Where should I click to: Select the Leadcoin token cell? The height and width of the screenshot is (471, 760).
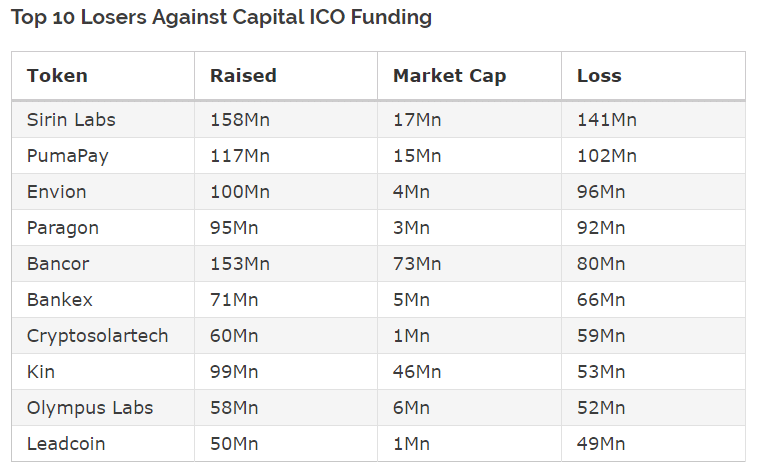(66, 444)
